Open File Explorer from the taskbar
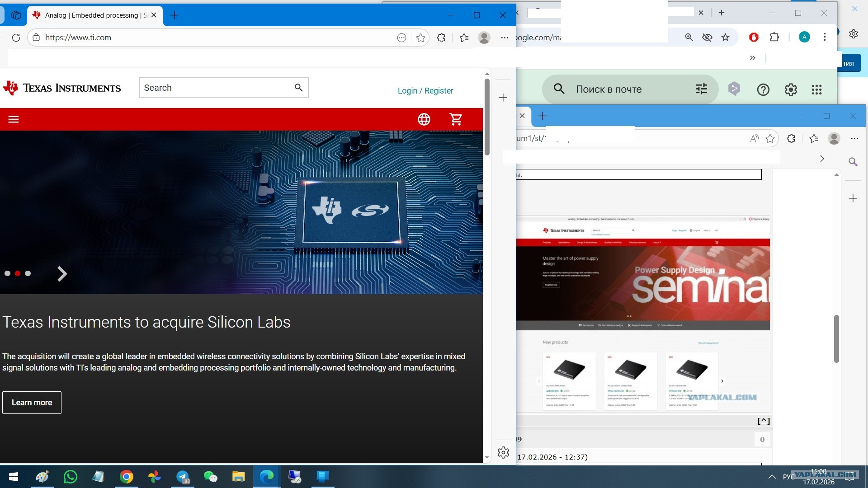The width and height of the screenshot is (868, 488). pos(238,477)
